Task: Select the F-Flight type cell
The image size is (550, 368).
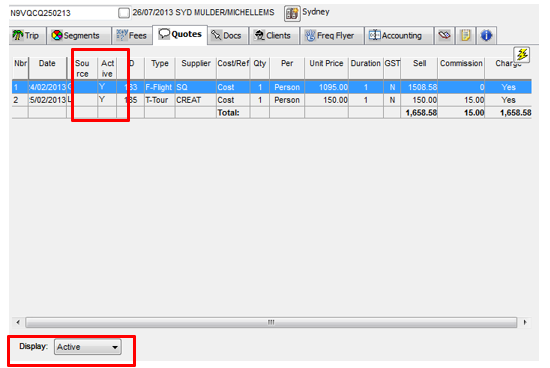Action: 159,87
